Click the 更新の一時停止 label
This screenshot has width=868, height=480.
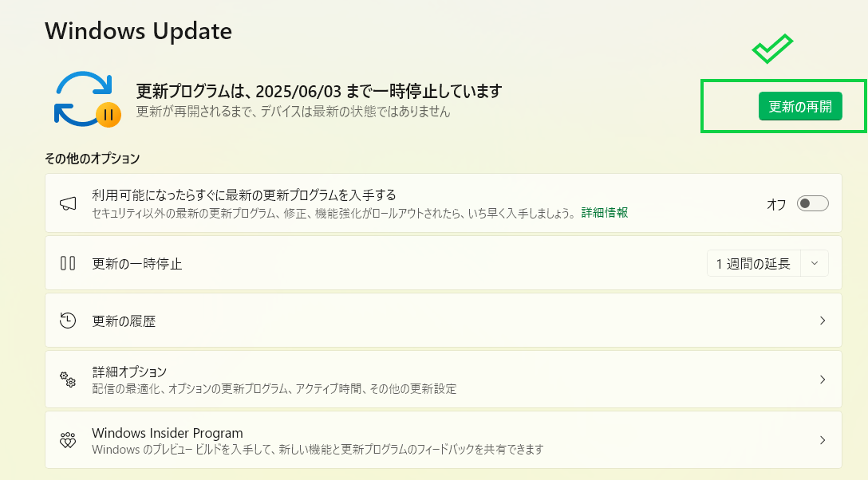136,264
